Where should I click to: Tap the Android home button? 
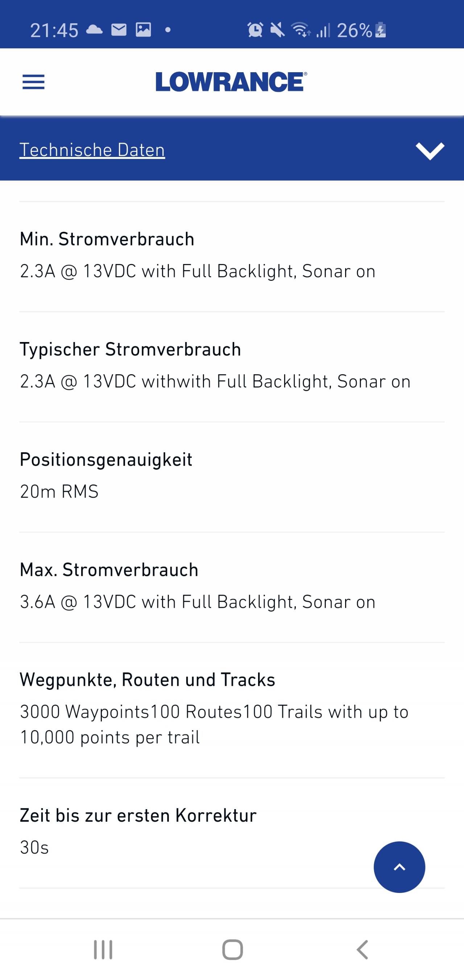coord(232,950)
